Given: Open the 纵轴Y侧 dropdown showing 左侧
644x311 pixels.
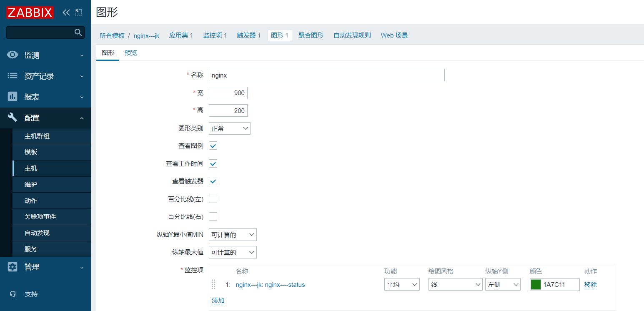Looking at the screenshot, I should coord(503,284).
